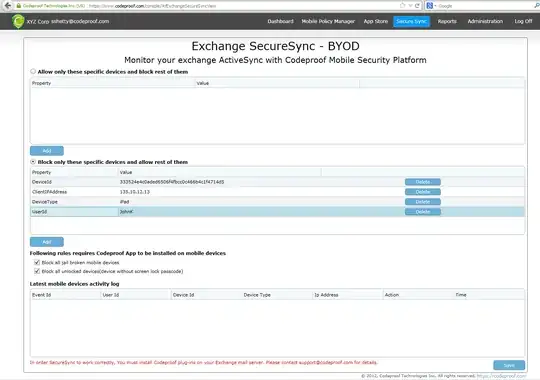The height and width of the screenshot is (380, 540).
Task: Click the UserId property cell
Action: click(74, 212)
